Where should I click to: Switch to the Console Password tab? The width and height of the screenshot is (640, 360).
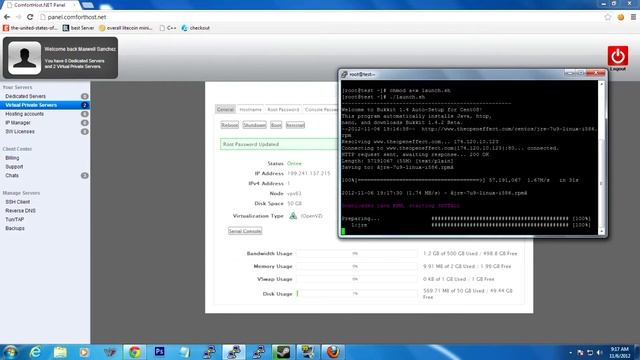(x=321, y=109)
